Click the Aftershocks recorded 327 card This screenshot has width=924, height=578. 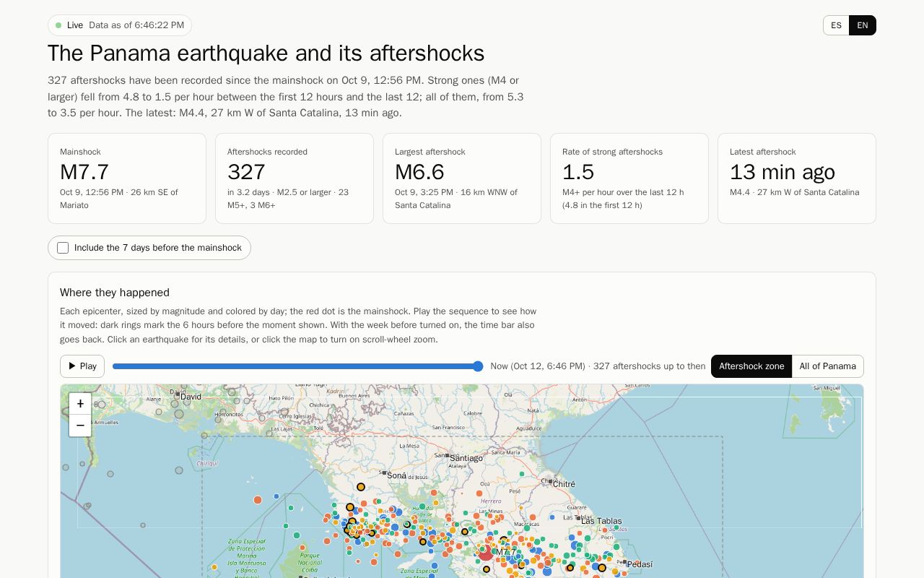click(295, 178)
